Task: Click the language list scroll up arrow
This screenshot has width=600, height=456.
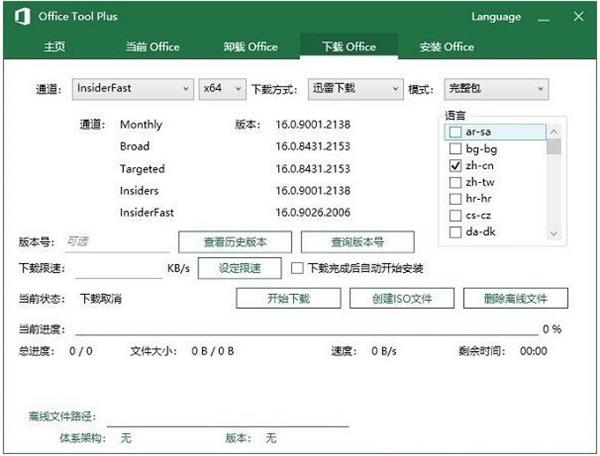Action: tap(554, 132)
